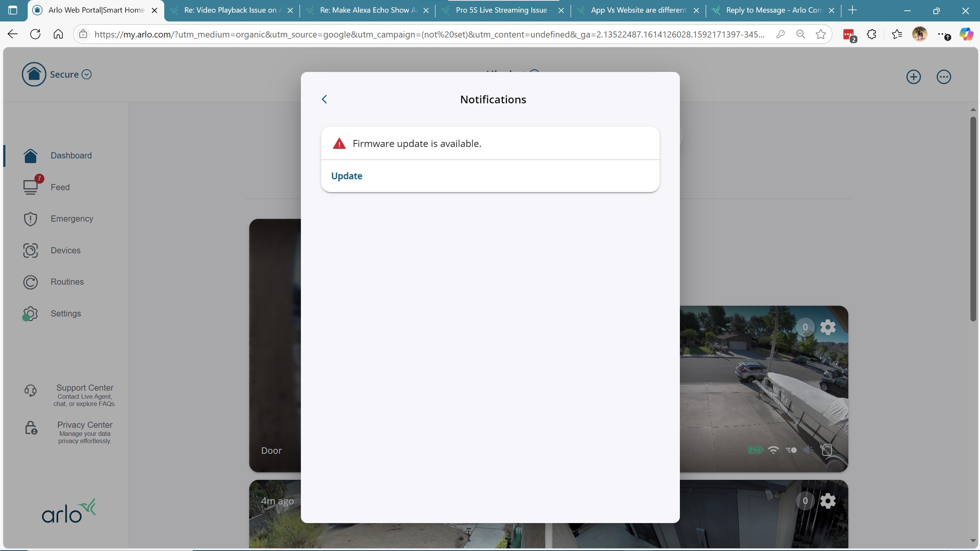Open the Feed with 7 badge
The image size is (980, 551).
tap(60, 187)
